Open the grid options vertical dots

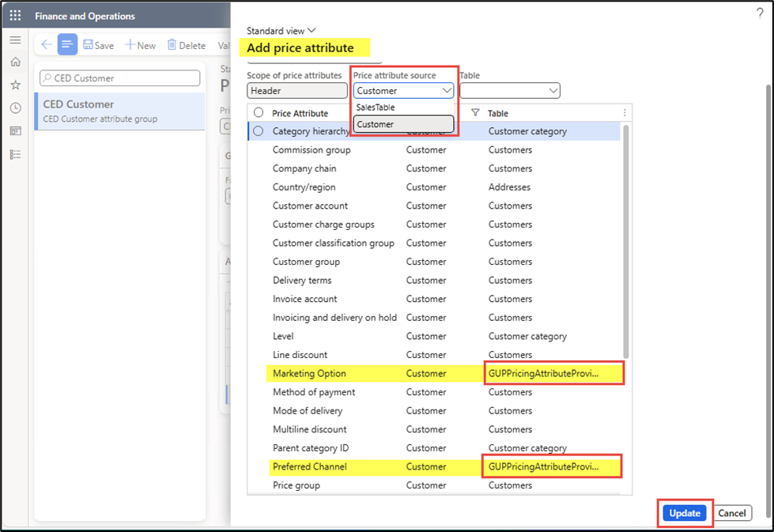tap(625, 113)
